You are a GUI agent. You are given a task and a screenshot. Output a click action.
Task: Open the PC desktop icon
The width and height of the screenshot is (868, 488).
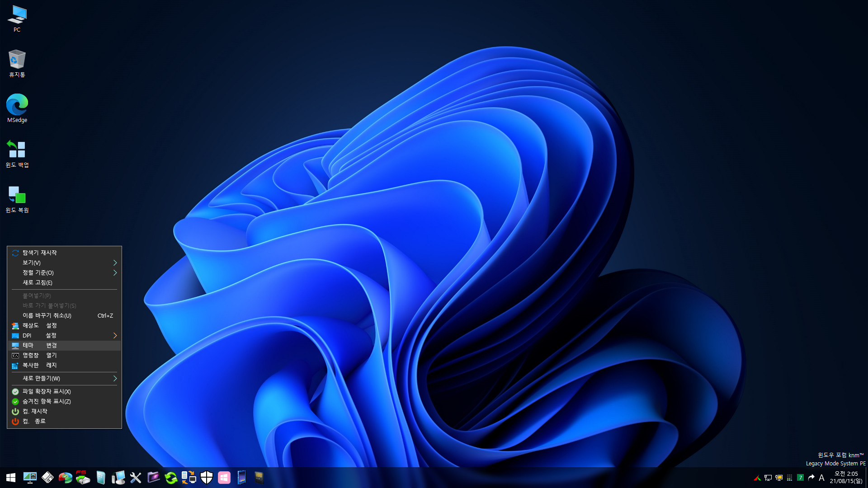click(x=17, y=19)
